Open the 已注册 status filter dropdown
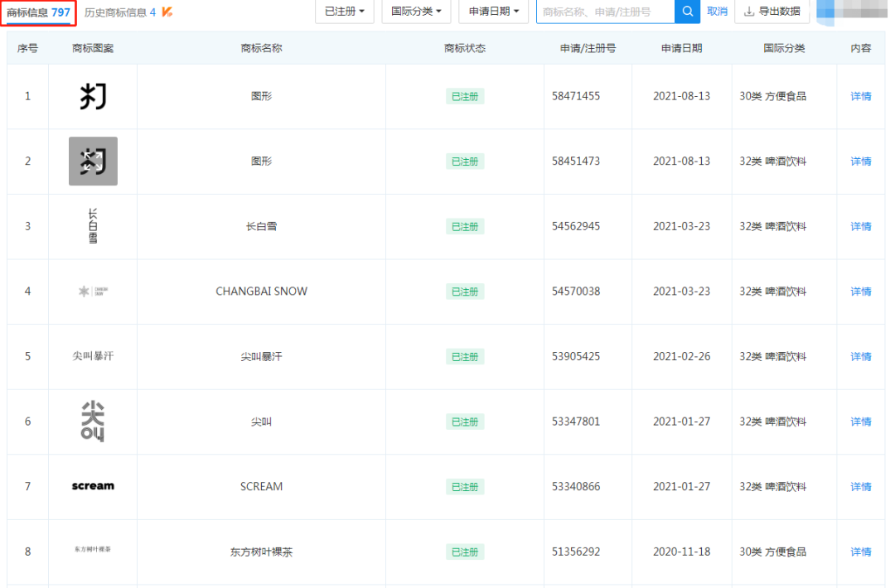 click(x=344, y=12)
